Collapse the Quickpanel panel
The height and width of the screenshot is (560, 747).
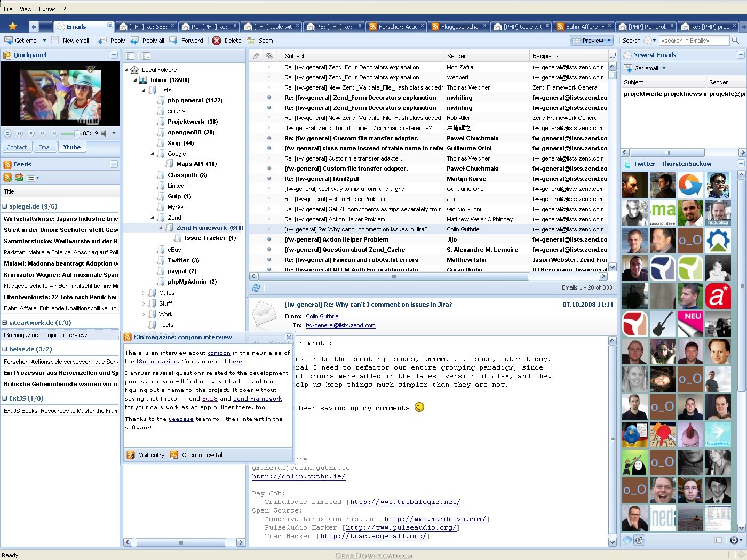coord(114,55)
